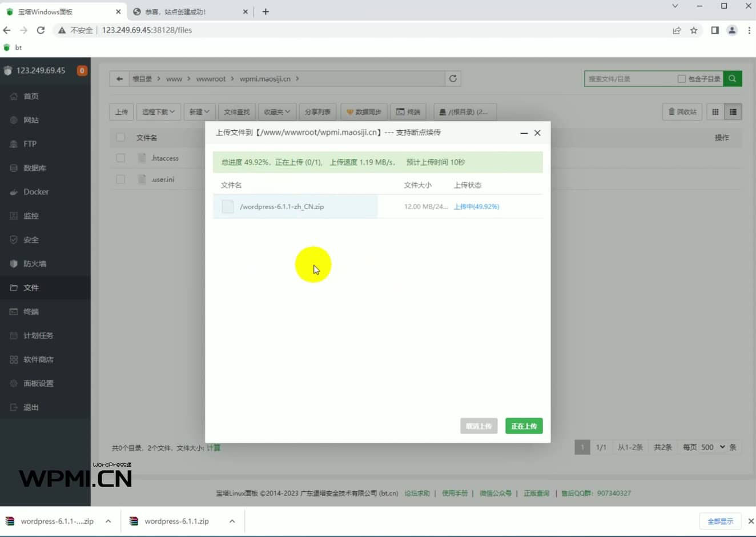This screenshot has width=756, height=537.
Task: Open the 新建 new file dropdown
Action: coord(199,111)
